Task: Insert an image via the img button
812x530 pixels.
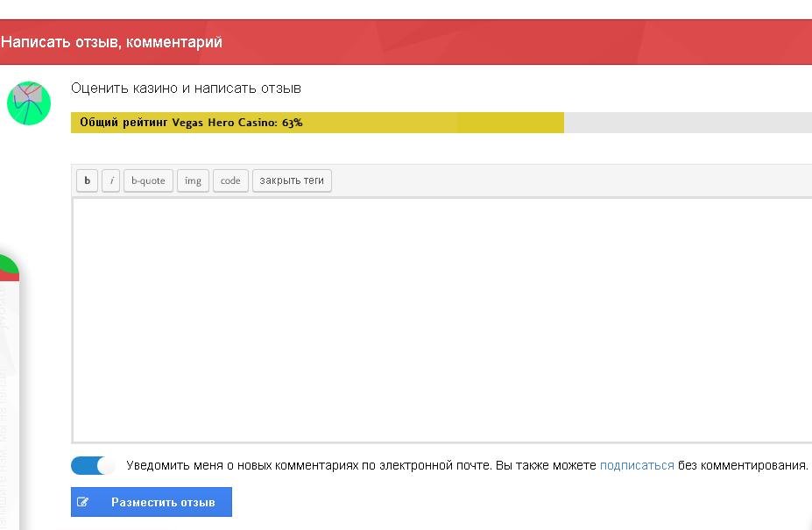Action: (193, 180)
